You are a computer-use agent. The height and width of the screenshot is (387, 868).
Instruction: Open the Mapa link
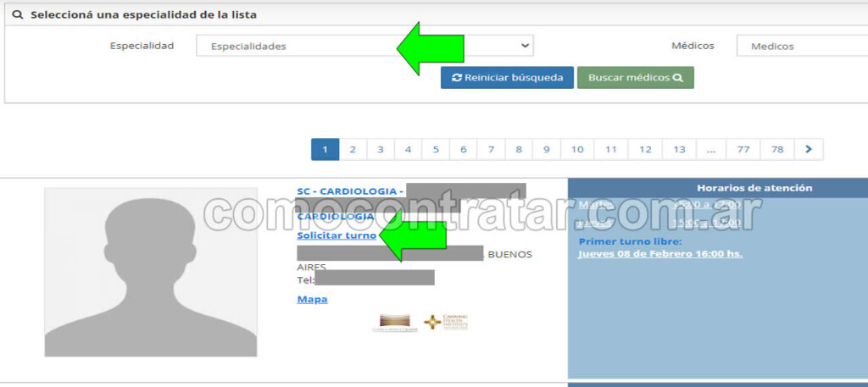pyautogui.click(x=312, y=299)
